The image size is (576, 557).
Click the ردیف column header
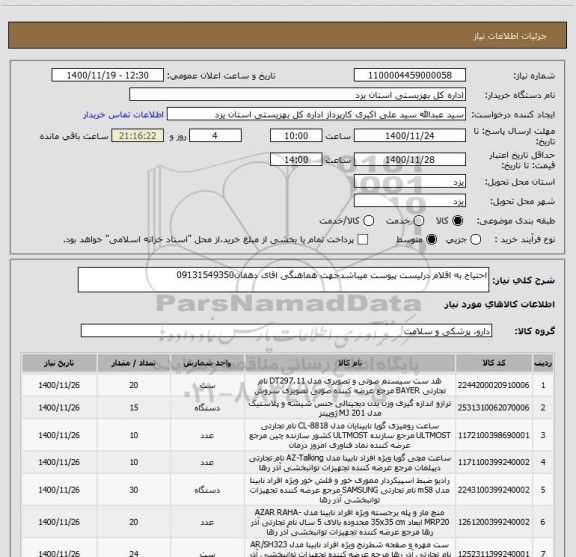tap(543, 363)
